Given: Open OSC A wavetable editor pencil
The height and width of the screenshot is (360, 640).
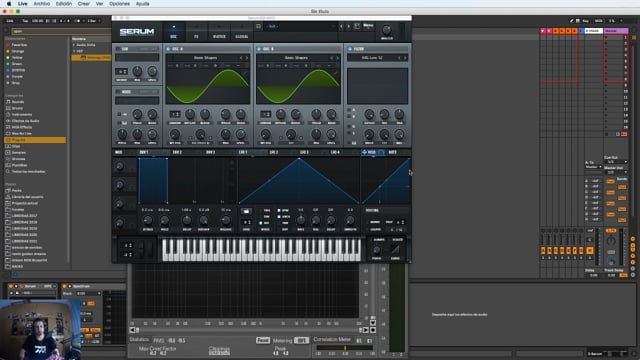Looking at the screenshot, I should click(x=245, y=73).
